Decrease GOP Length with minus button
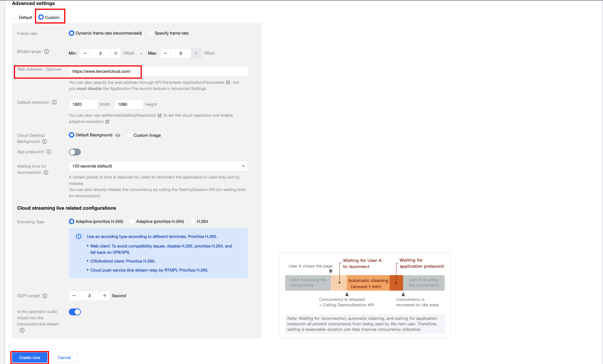This screenshot has width=603, height=364. (74, 296)
